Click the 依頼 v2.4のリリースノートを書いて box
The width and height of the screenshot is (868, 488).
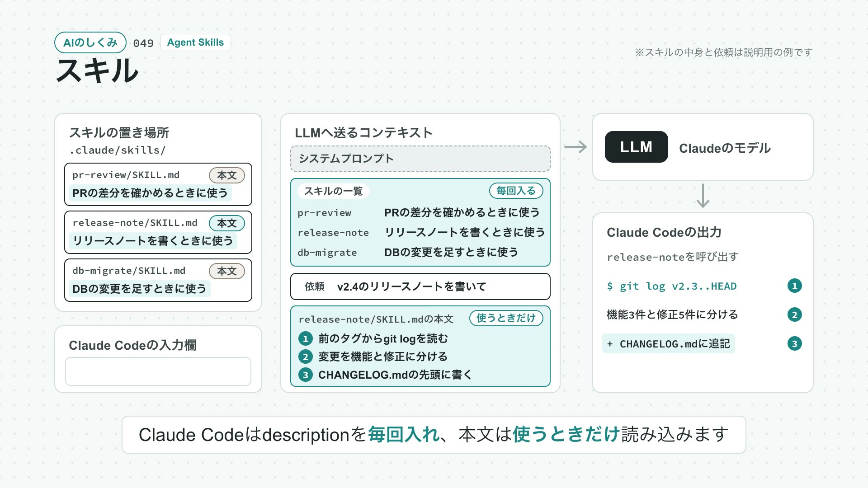point(420,286)
